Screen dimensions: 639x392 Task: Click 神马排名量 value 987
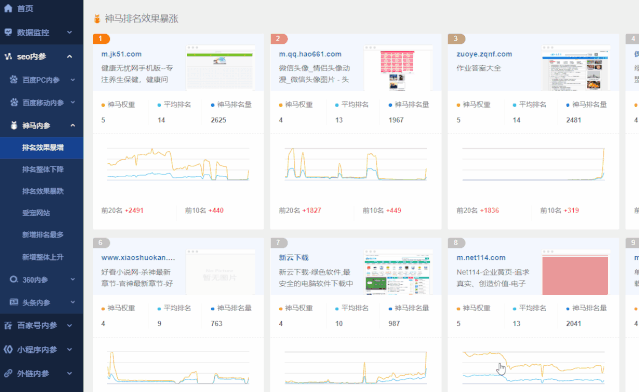pyautogui.click(x=394, y=324)
